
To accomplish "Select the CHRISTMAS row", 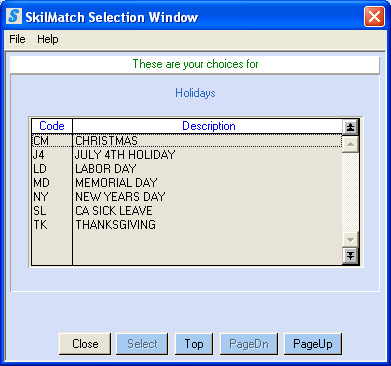I will 187,141.
